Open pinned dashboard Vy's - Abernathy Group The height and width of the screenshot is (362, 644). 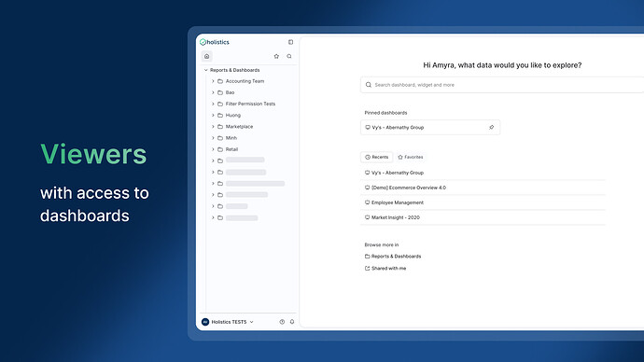[430, 127]
